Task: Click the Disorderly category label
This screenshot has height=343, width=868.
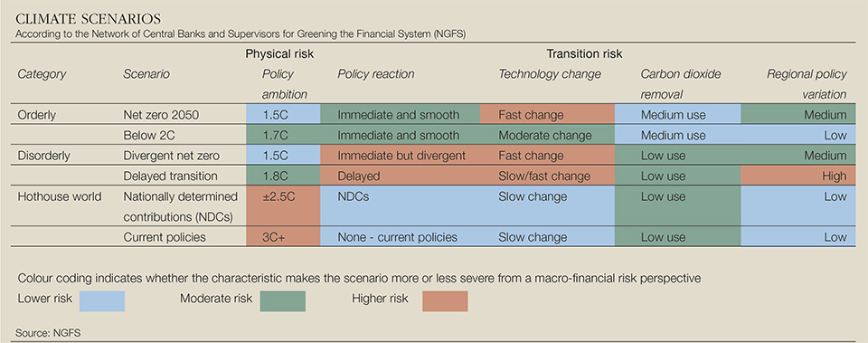Action: pos(44,156)
